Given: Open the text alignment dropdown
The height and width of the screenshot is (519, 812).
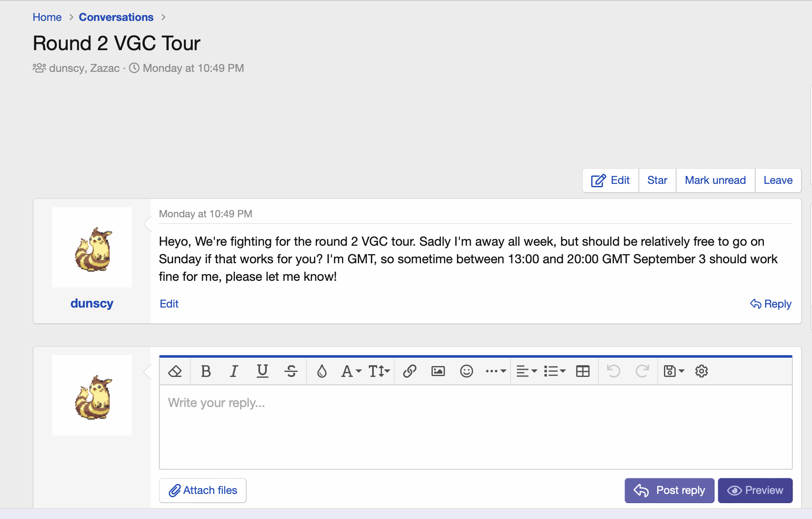Looking at the screenshot, I should click(526, 371).
